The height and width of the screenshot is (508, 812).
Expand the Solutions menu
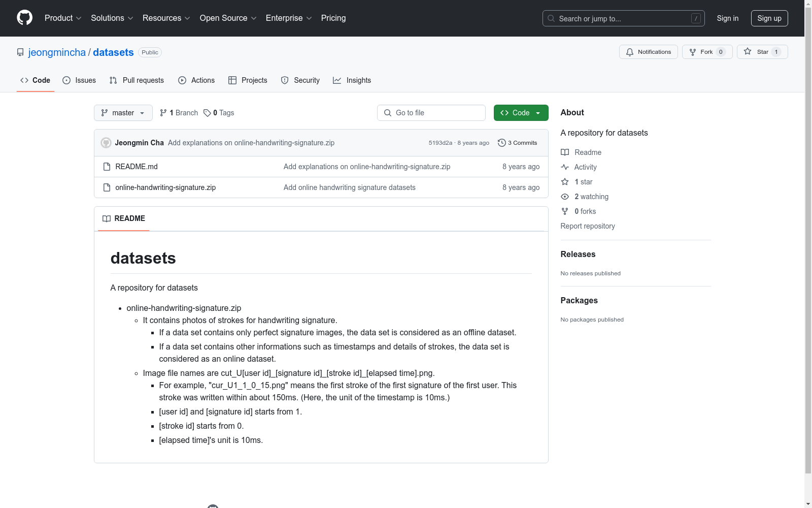tap(112, 18)
